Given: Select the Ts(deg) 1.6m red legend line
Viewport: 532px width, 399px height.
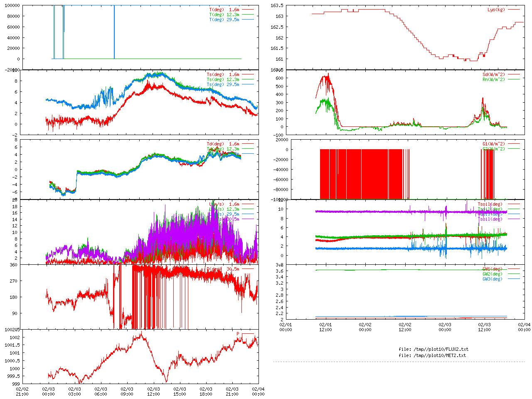Looking at the screenshot, I should 248,75.
